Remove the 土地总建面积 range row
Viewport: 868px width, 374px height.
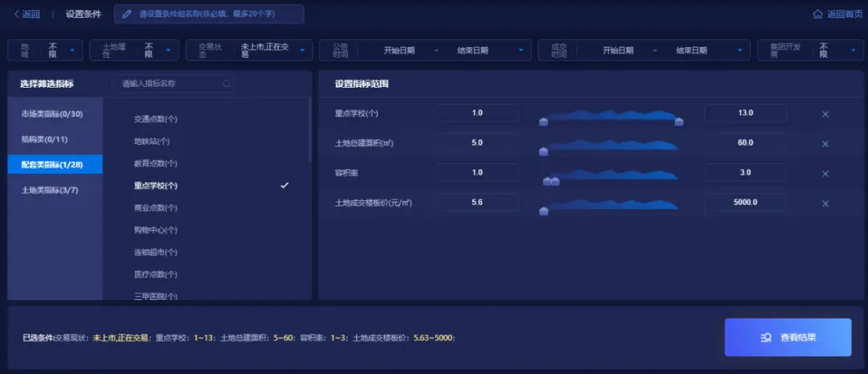pyautogui.click(x=825, y=144)
